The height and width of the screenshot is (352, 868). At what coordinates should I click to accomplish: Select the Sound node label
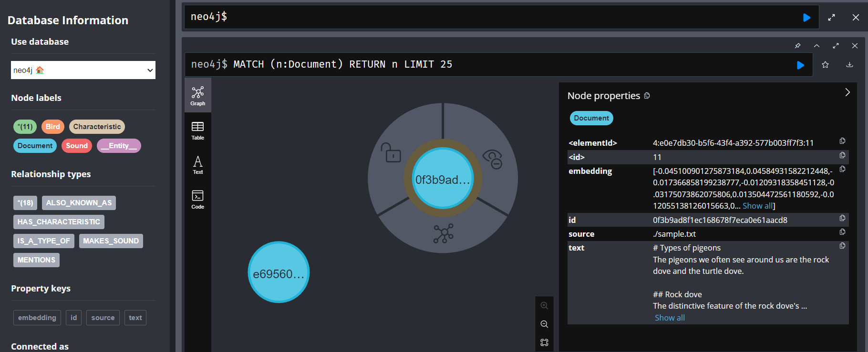(77, 146)
